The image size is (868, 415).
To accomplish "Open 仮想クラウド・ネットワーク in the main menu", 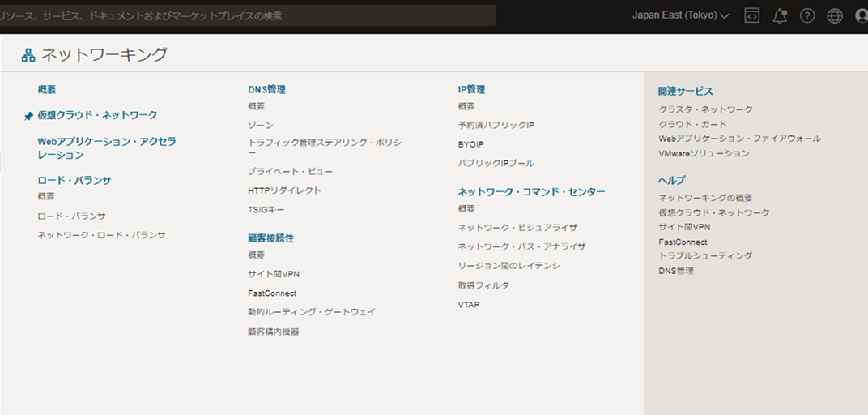I will pos(97,115).
